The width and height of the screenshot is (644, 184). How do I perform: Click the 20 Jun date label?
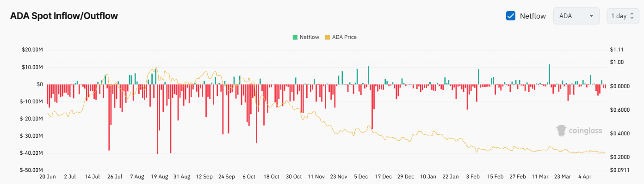(48, 177)
